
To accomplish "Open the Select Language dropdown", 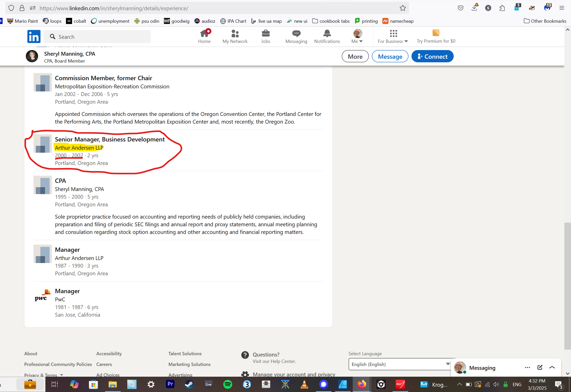I will (401, 364).
